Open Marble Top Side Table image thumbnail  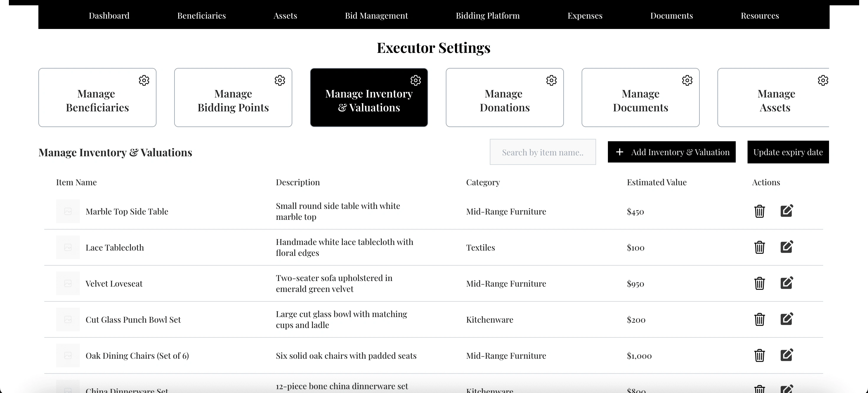68,212
